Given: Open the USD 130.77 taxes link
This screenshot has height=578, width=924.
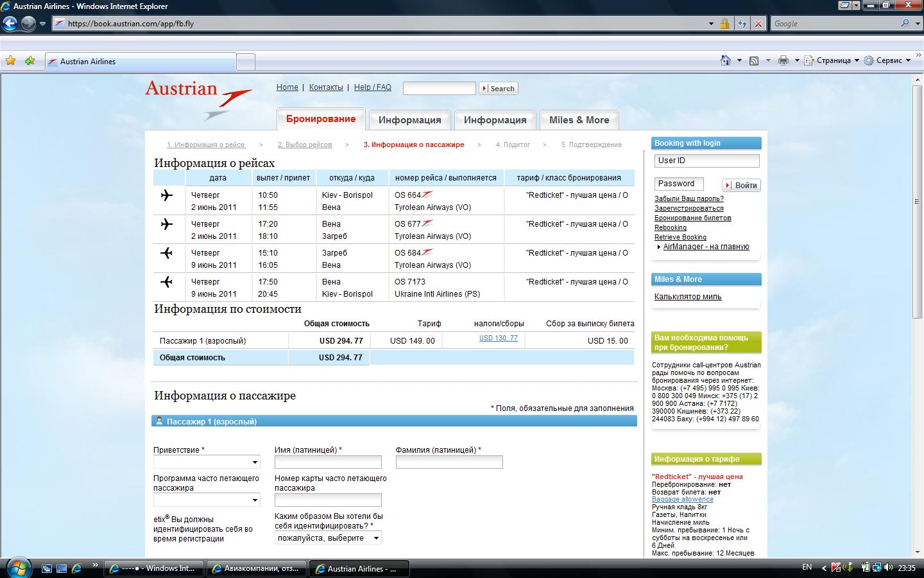Looking at the screenshot, I should pos(498,338).
